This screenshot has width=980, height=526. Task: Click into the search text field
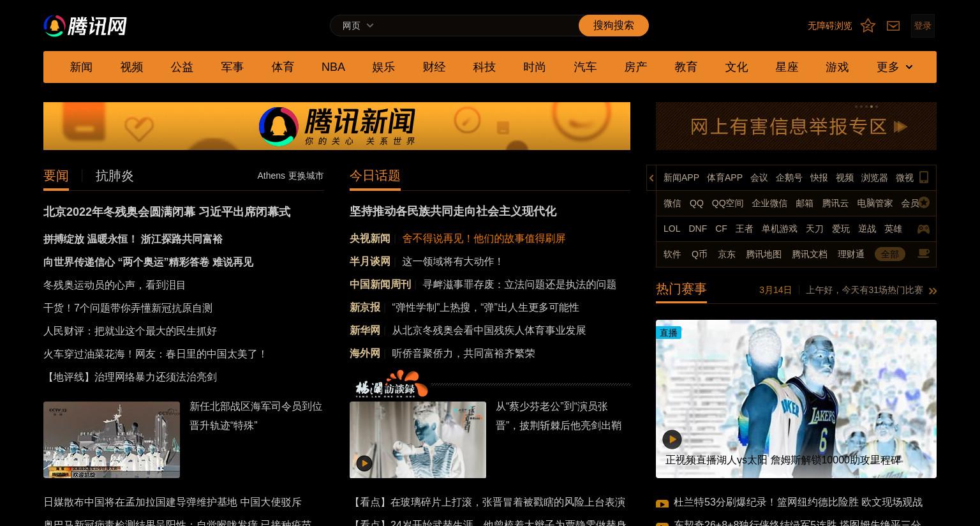(479, 26)
